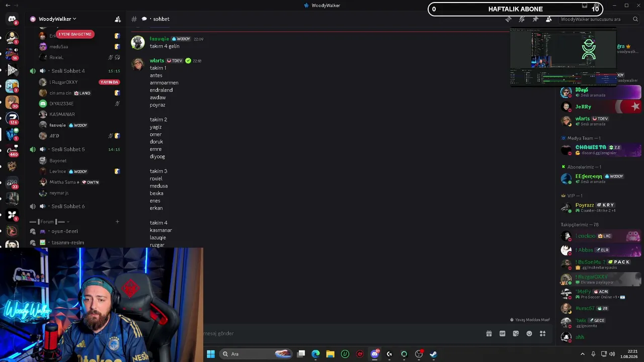The image size is (644, 362).
Task: Show pinned messages via pin icon
Action: [535, 19]
